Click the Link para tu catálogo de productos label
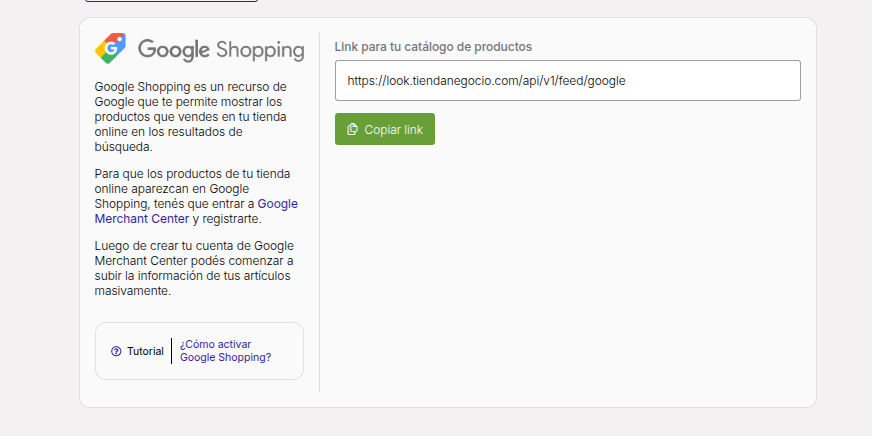This screenshot has width=872, height=436. [x=433, y=47]
